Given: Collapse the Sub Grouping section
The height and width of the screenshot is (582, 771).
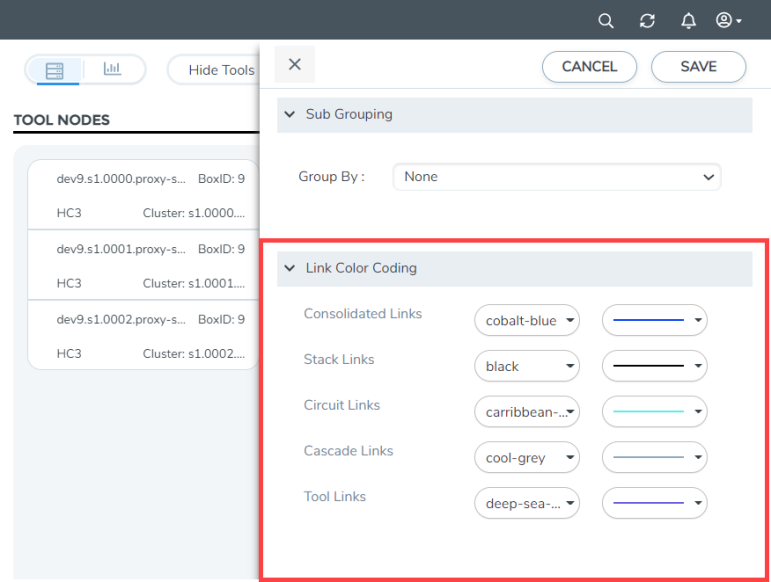Looking at the screenshot, I should pos(290,115).
